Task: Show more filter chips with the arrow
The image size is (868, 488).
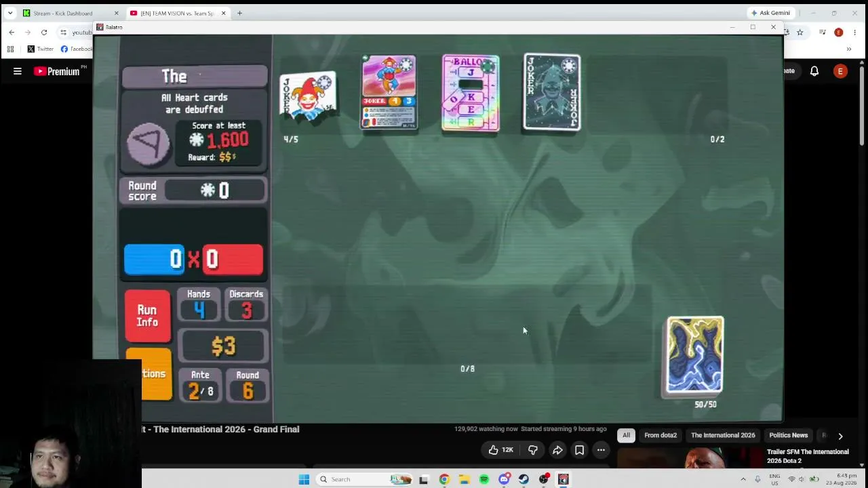Action: 840,436
